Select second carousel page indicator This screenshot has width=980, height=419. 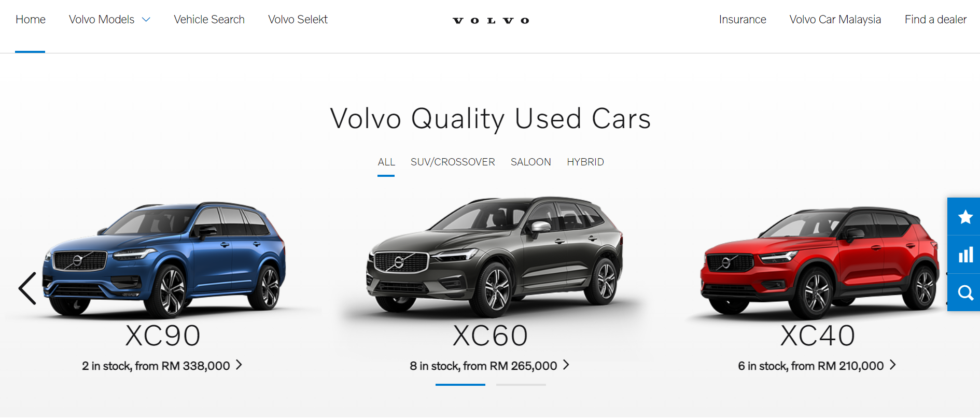click(x=521, y=385)
